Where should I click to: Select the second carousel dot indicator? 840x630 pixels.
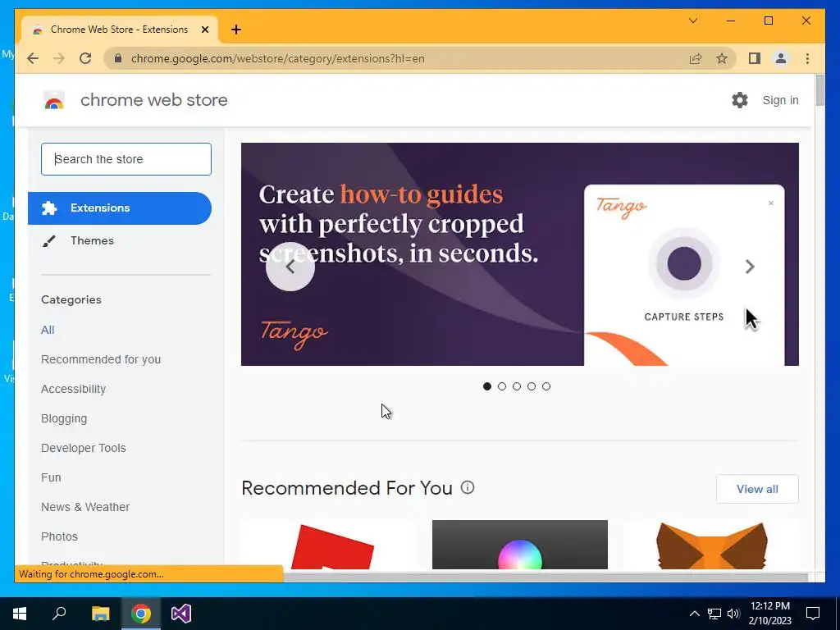502,386
